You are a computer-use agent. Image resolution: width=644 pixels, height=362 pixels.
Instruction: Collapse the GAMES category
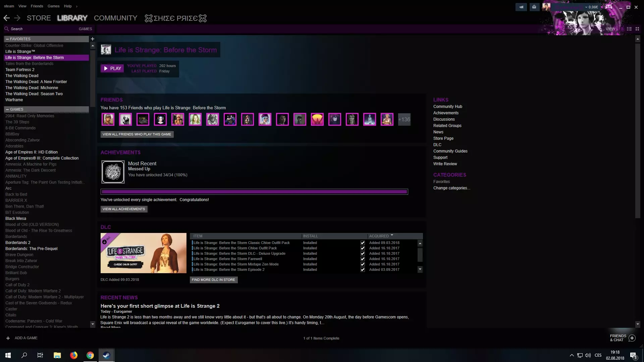7,109
